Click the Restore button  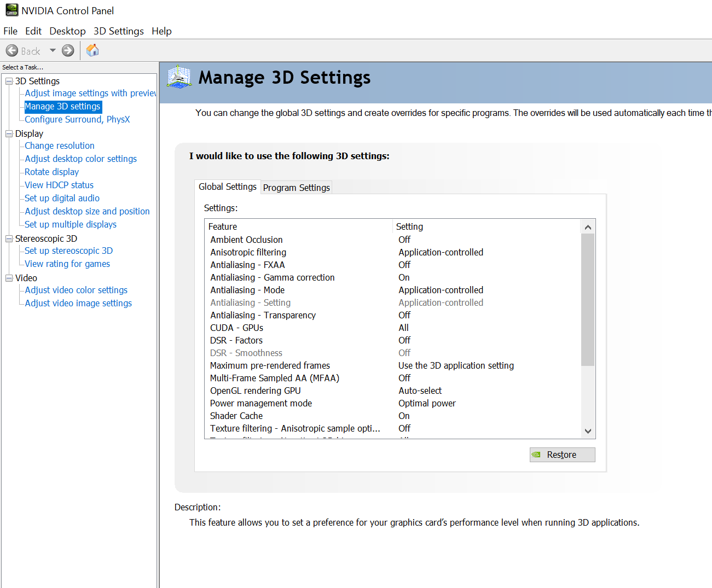562,455
